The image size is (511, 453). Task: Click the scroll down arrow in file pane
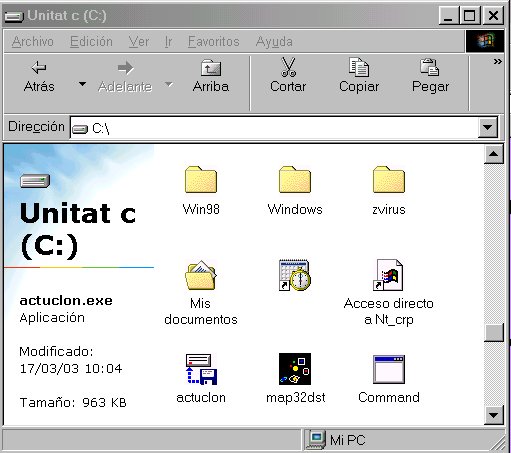pyautogui.click(x=493, y=415)
